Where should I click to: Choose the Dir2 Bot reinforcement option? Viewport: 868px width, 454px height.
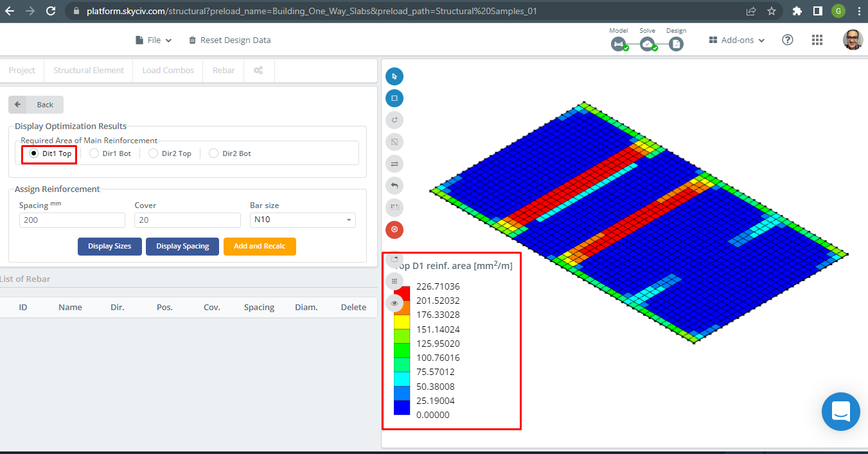click(213, 153)
